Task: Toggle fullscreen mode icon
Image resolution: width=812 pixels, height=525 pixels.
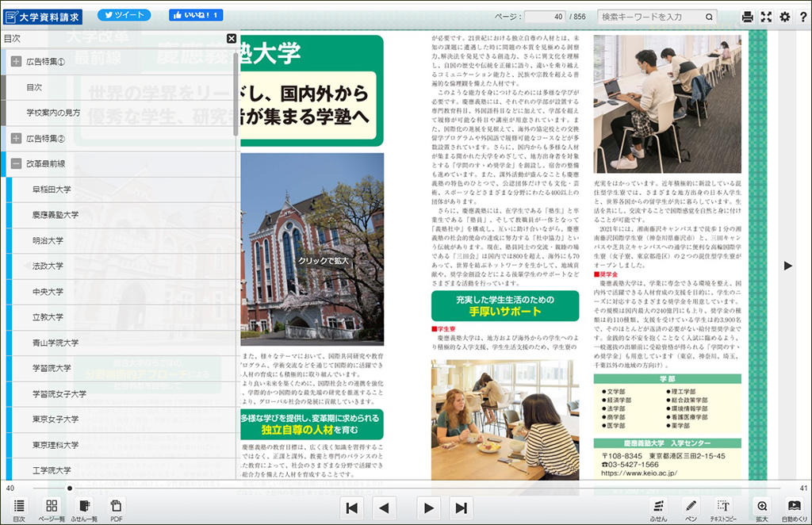Action: click(x=766, y=17)
